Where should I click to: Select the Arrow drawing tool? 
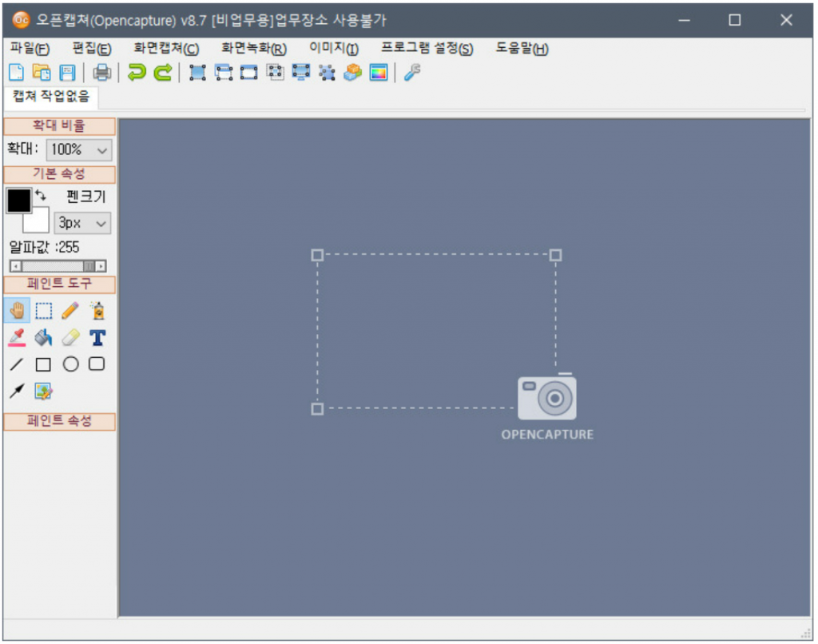(x=18, y=391)
